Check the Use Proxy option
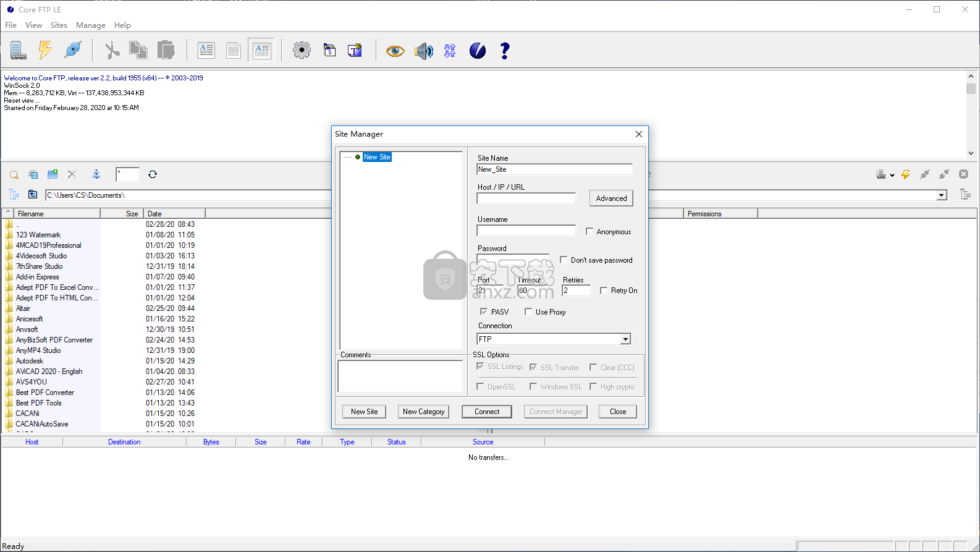The width and height of the screenshot is (980, 552). [528, 312]
